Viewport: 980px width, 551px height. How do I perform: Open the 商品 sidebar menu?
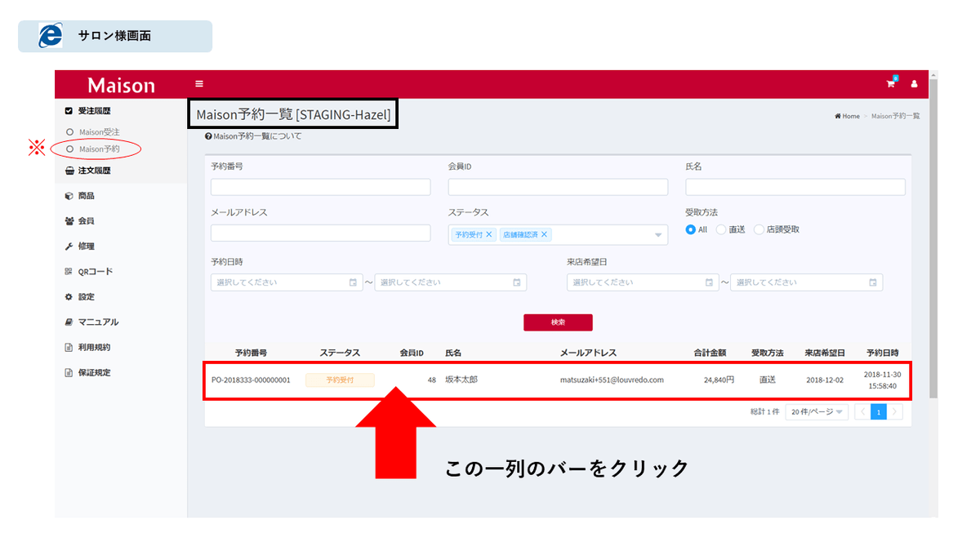click(86, 196)
